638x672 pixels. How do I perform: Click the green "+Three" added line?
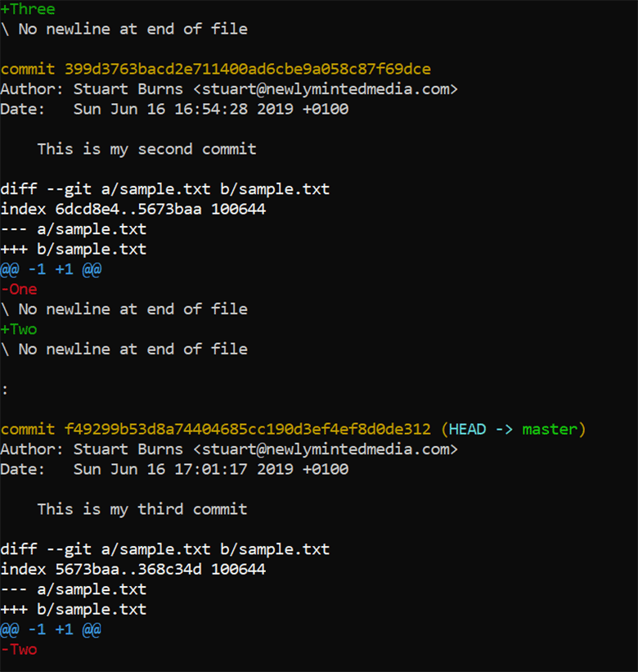tap(28, 9)
